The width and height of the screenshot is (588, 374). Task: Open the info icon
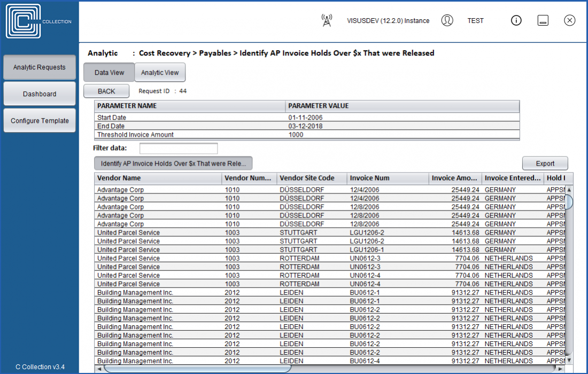coord(516,20)
